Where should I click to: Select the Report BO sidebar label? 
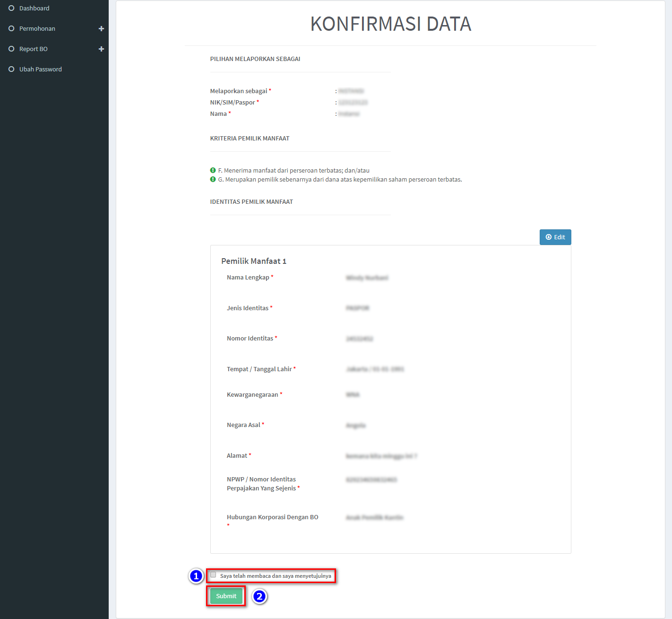point(33,49)
